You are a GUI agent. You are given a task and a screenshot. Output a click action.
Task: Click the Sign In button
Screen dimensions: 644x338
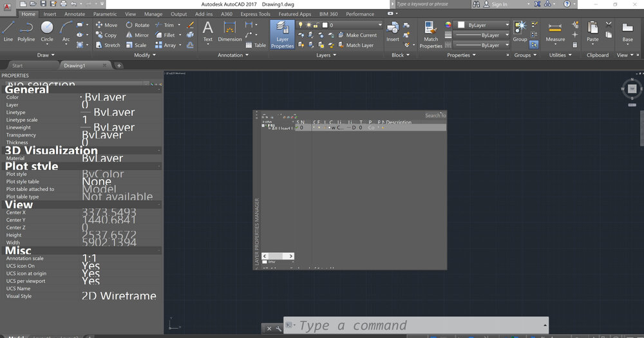coord(495,4)
